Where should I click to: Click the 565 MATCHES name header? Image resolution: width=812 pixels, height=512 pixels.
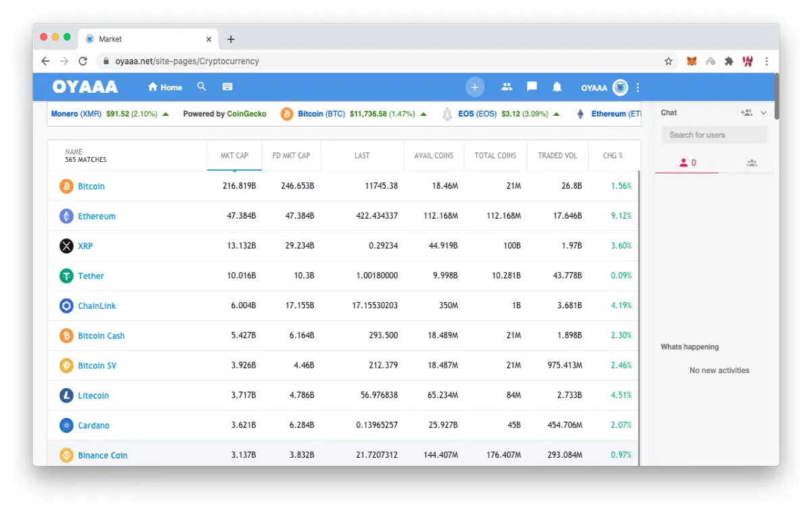coord(86,160)
